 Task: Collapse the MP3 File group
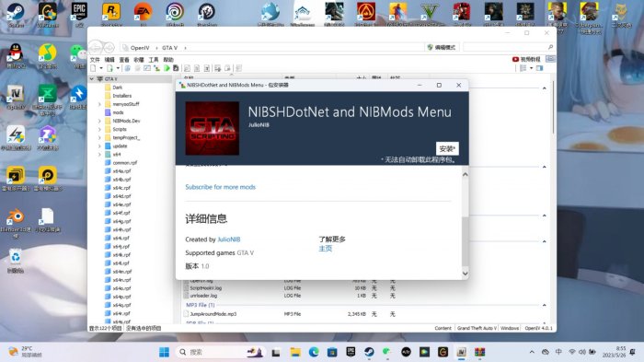545,305
